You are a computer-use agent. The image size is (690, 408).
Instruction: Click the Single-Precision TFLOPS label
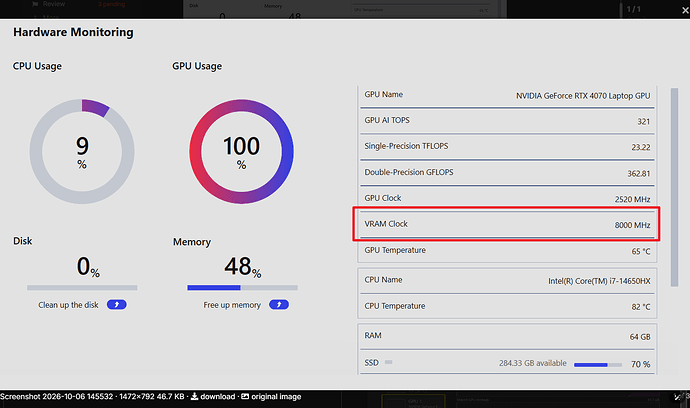[x=406, y=146]
